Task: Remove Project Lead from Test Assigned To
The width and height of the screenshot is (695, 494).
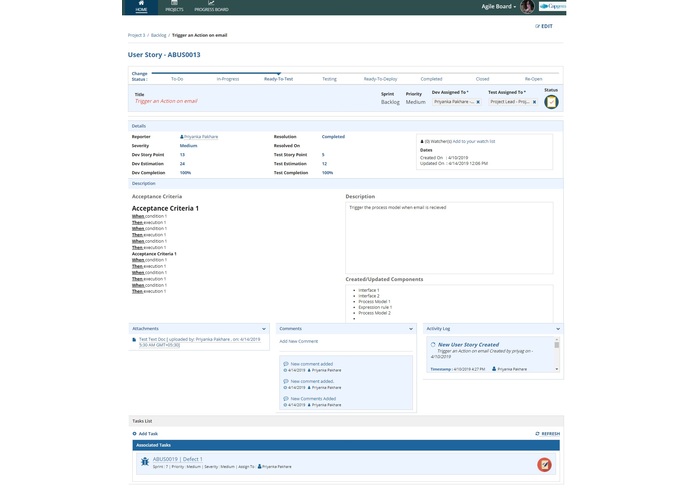Action: coord(534,102)
